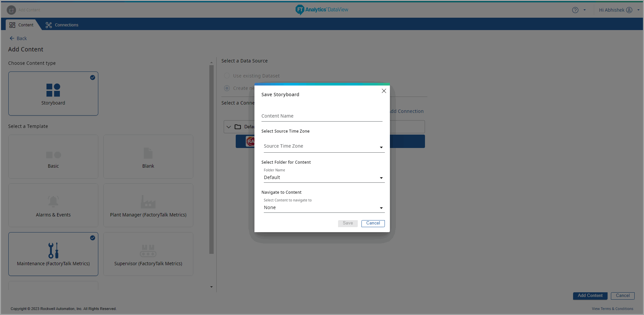
Task: Click the FT Analytics DataView logo
Action: pos(322,10)
